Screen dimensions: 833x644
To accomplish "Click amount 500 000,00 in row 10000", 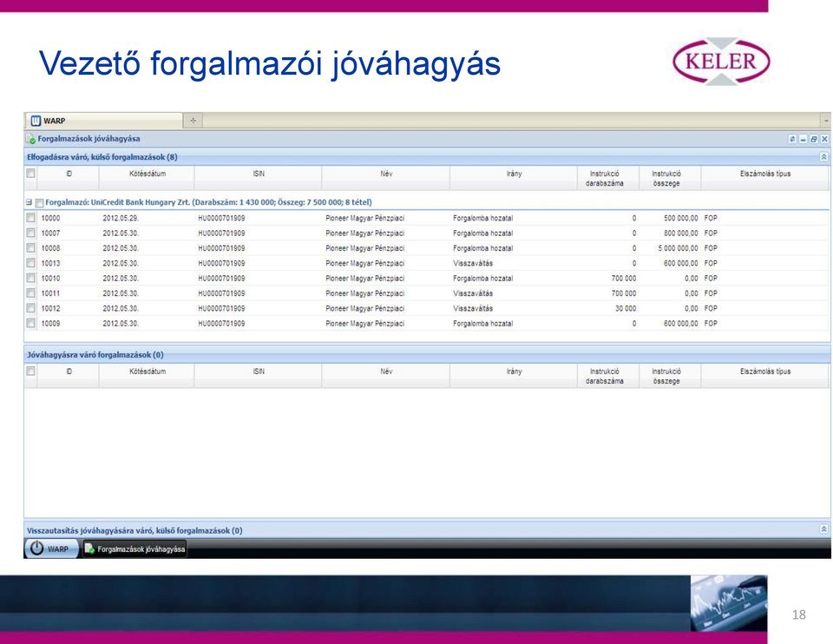I will click(x=681, y=218).
